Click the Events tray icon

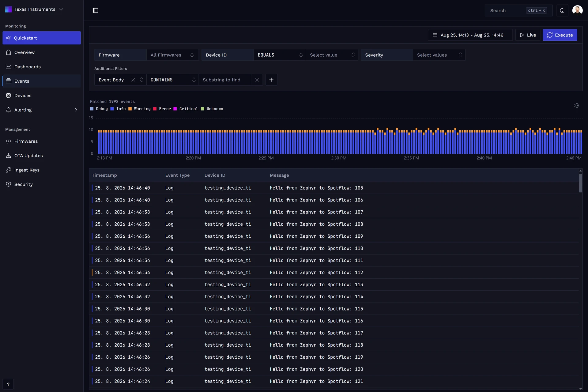tap(9, 81)
